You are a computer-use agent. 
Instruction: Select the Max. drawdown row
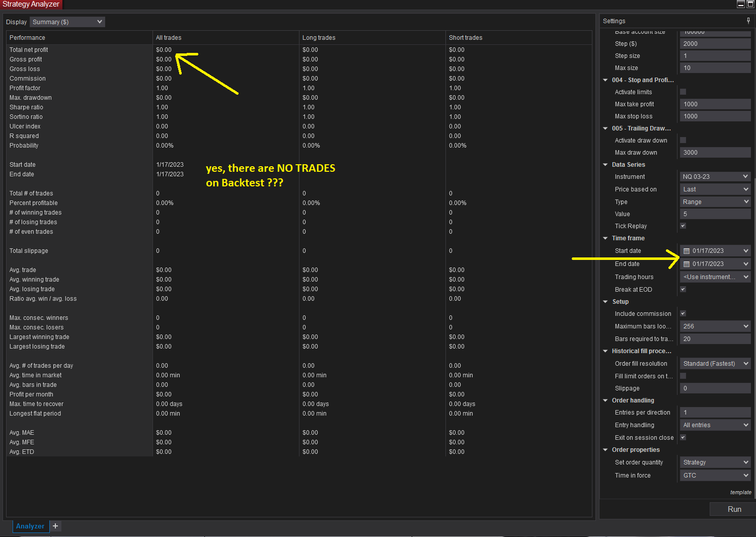point(299,98)
